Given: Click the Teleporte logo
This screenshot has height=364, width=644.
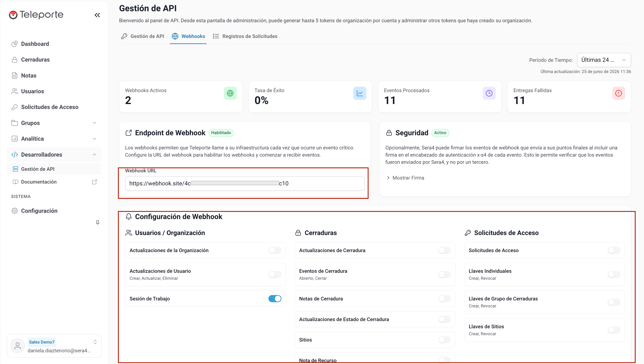Looking at the screenshot, I should coord(36,15).
